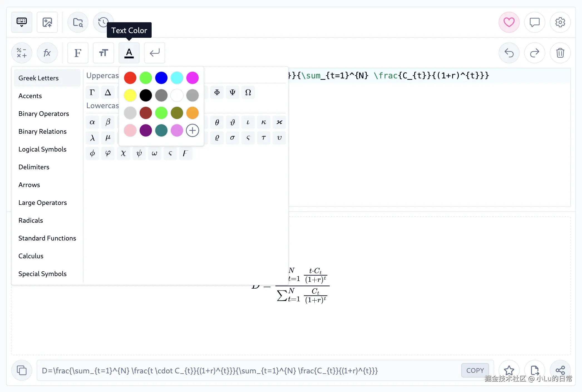Click the redo arrow button
Image resolution: width=582 pixels, height=392 pixels.
[x=534, y=53]
